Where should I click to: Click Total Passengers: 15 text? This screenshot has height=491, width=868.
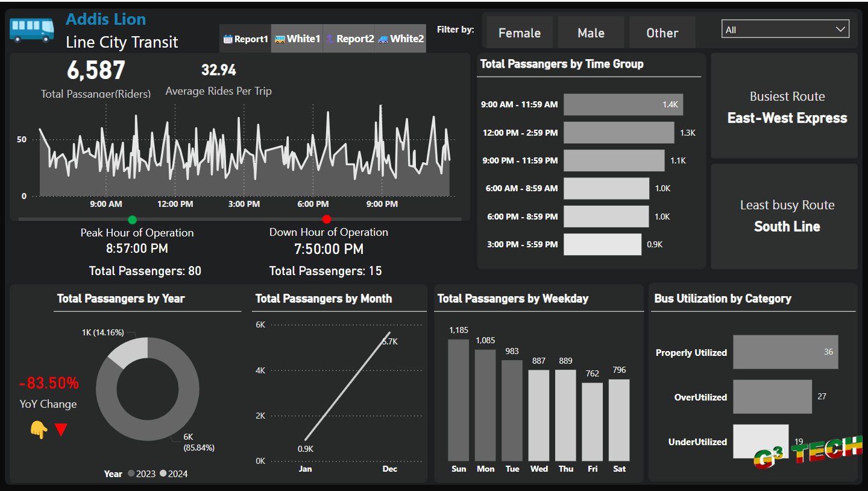click(325, 271)
